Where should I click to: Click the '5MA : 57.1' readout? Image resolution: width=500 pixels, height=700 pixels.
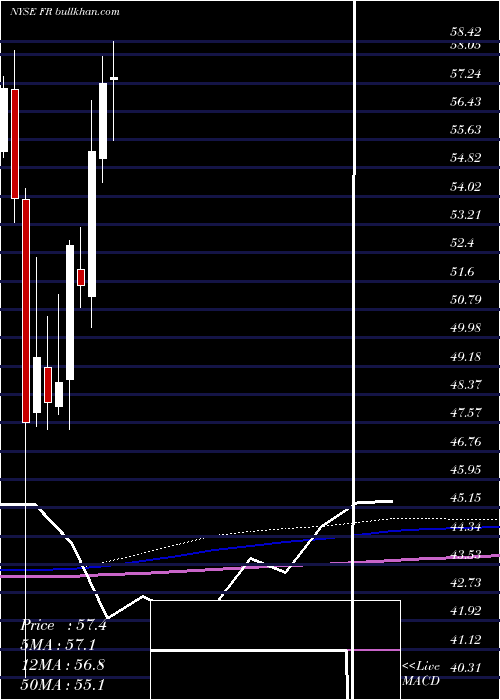coord(58,645)
